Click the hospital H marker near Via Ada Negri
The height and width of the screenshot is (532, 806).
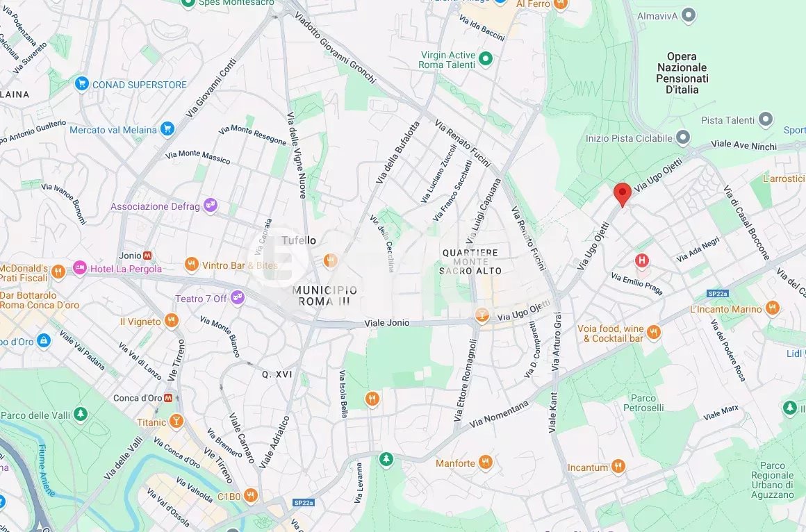pyautogui.click(x=641, y=260)
